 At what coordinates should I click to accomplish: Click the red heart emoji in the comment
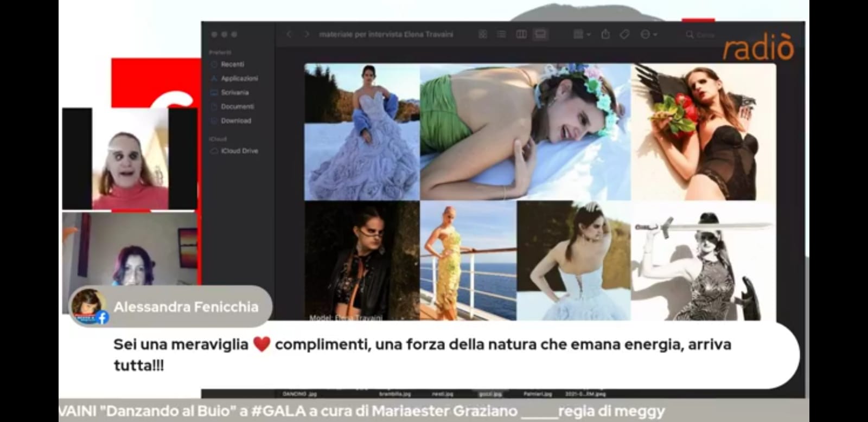[261, 344]
